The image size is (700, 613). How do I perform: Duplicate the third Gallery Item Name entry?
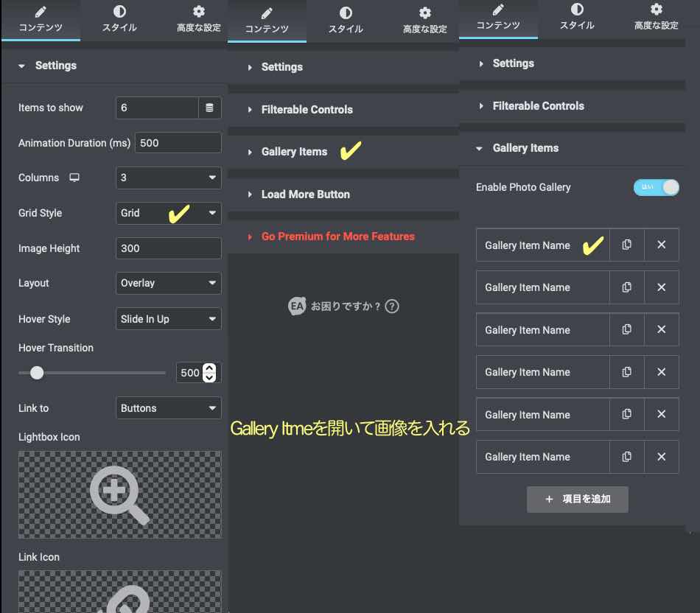pos(626,329)
